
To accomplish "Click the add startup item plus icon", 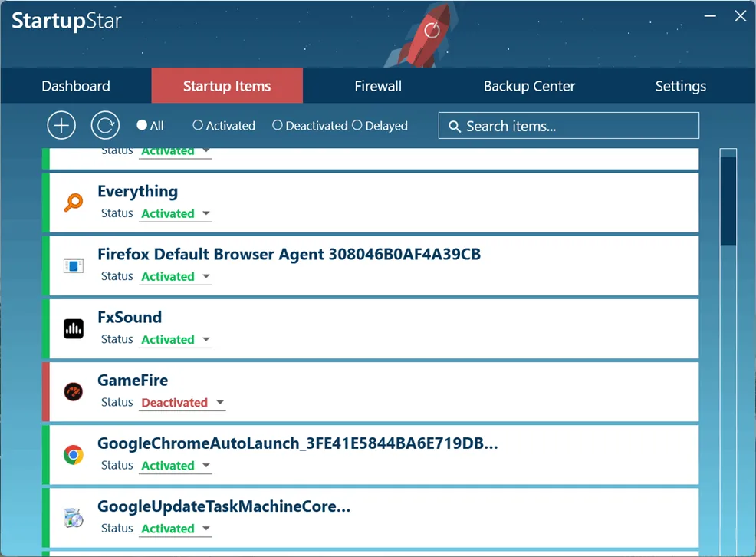I will pos(61,125).
